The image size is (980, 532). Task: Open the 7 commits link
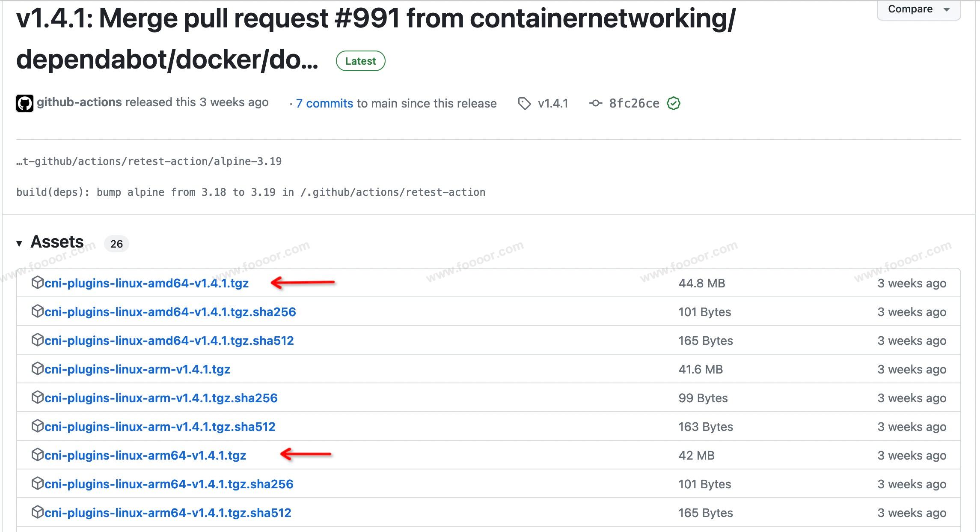[x=324, y=103]
